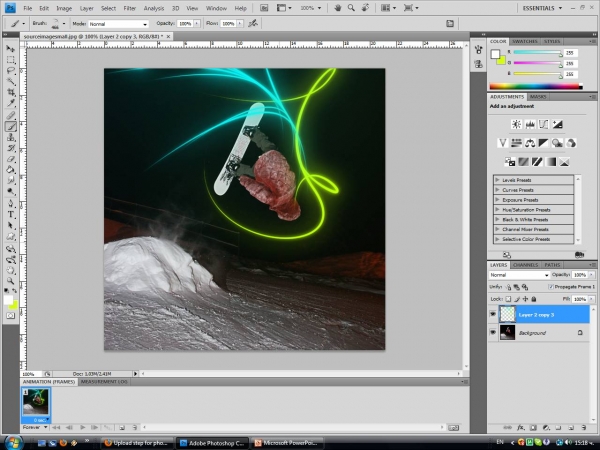
Task: Open Windows Start menu
Action: [12, 443]
